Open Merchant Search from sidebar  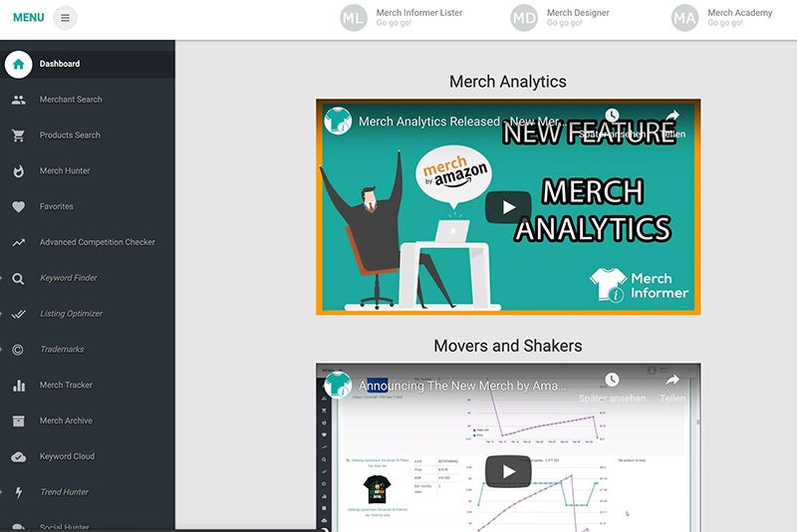click(x=71, y=100)
